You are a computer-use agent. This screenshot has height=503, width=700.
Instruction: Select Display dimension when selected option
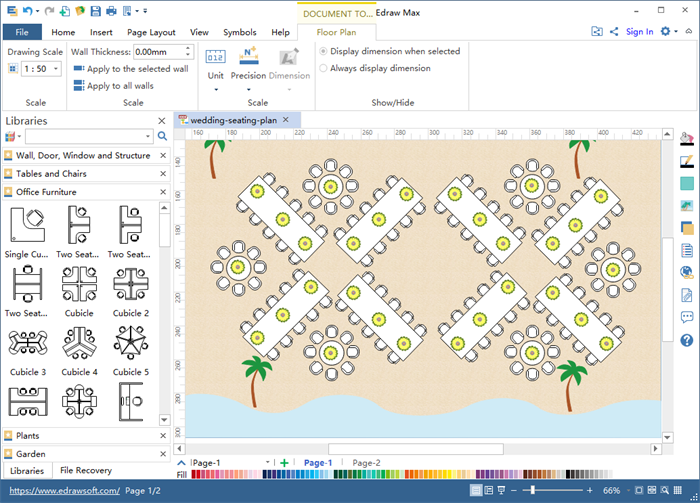(323, 51)
